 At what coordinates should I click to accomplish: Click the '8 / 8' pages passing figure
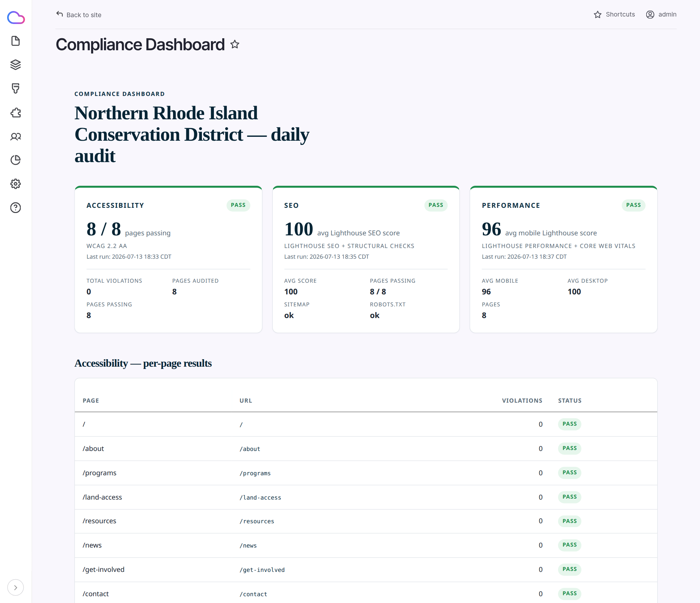(104, 229)
